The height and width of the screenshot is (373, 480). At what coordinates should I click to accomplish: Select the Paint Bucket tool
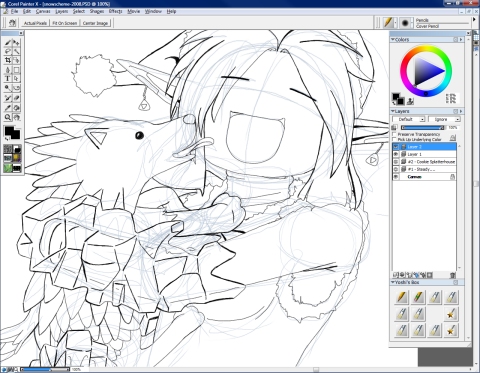pos(16,108)
